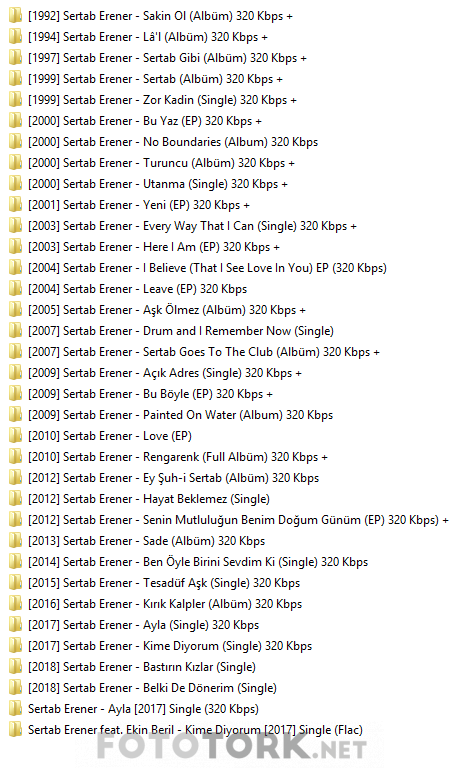This screenshot has height=778, width=459.
Task: Select folder icon for Hayat Beklemez single
Action: (x=15, y=499)
